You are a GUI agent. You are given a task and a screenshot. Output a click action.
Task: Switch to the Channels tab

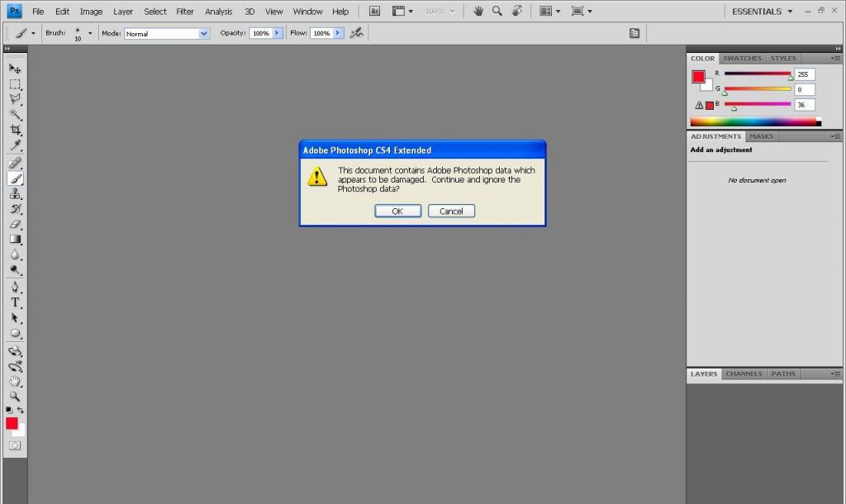coord(744,373)
